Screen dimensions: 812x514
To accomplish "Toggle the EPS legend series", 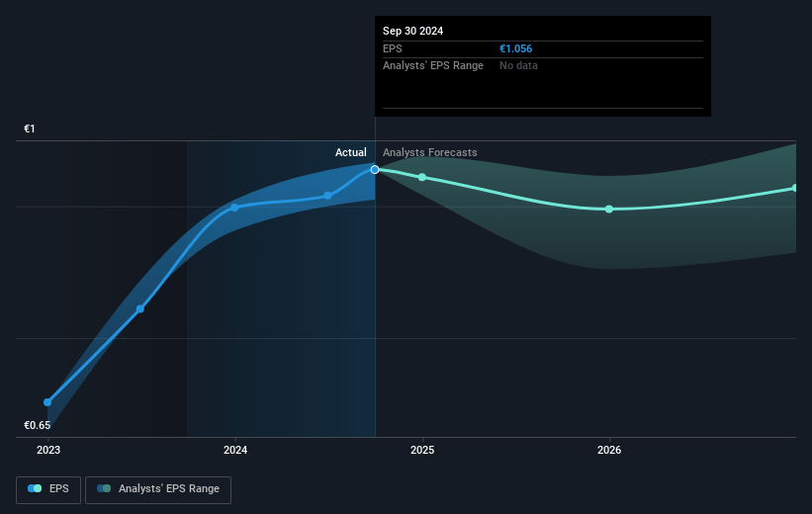I will coord(48,489).
